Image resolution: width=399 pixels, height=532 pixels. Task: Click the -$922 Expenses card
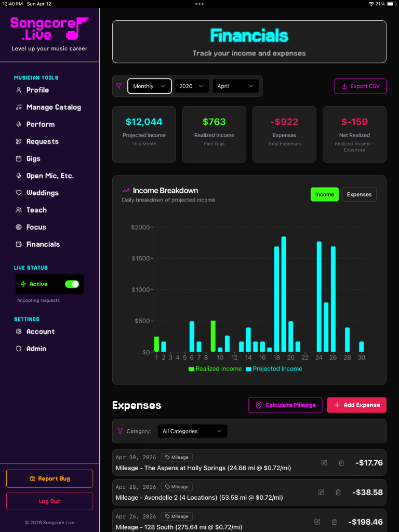(284, 135)
